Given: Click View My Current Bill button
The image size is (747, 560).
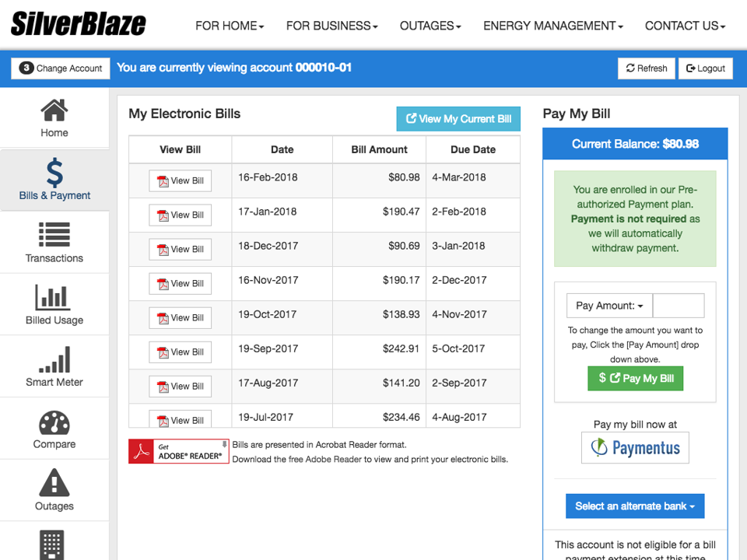Looking at the screenshot, I should (458, 118).
